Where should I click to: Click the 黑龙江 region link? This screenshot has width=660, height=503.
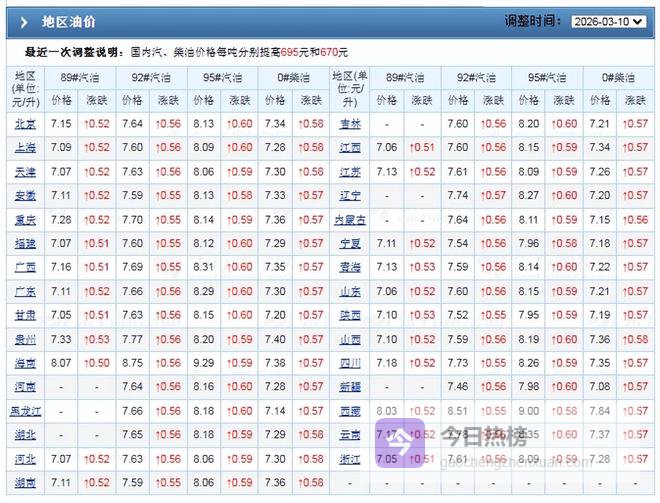(25, 411)
